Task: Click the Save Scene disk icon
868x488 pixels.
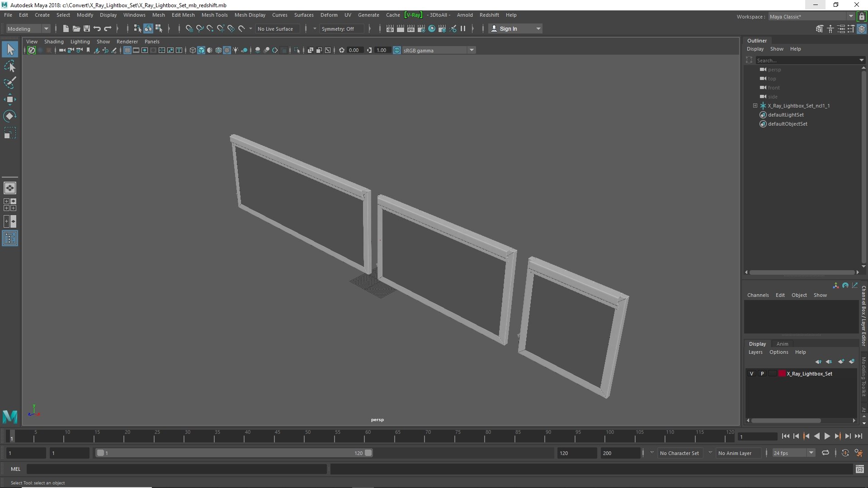Action: click(86, 28)
